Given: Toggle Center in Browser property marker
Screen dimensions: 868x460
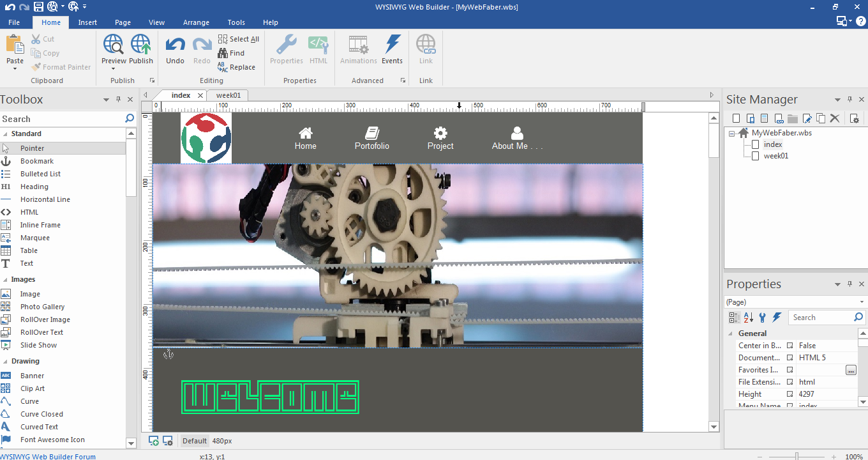Looking at the screenshot, I should coord(789,346).
